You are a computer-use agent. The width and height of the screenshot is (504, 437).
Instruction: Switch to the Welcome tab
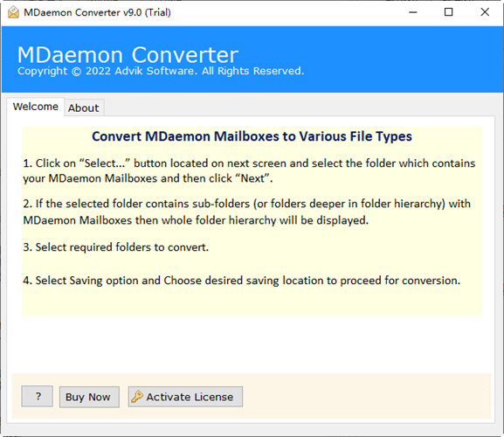pos(35,107)
